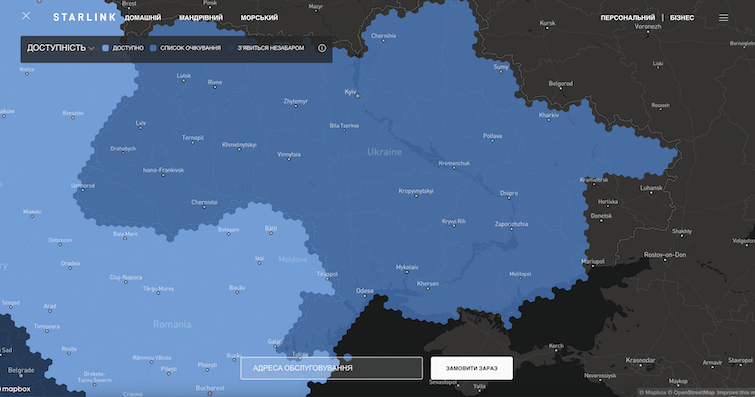Click the АДРЕСА ОБСЛУГОВУВАННЯ input field
Screen dimensions: 755x397
(x=332, y=368)
